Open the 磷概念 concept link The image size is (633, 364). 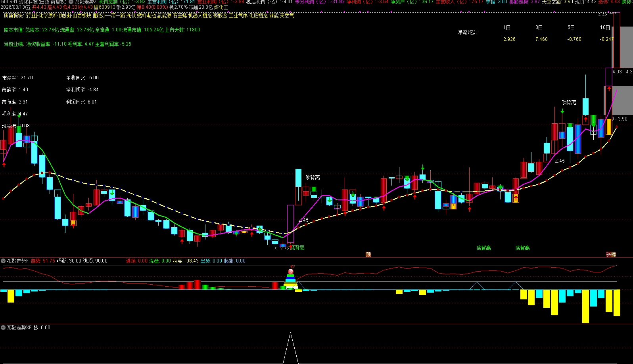[x=221, y=15]
